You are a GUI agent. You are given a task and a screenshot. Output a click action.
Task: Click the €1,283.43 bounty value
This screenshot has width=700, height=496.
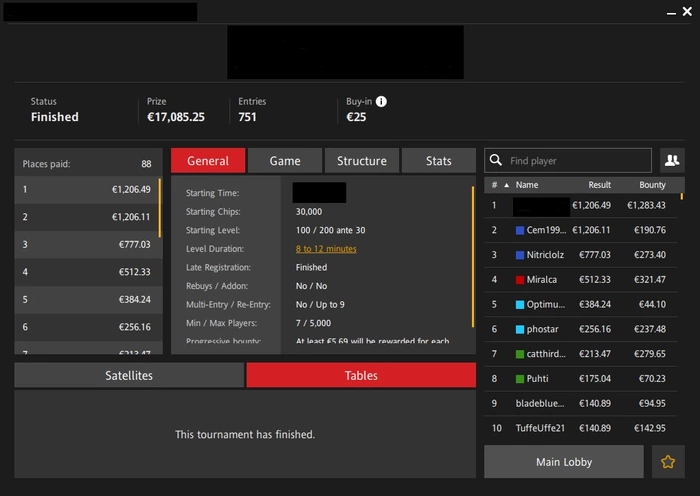(646, 205)
